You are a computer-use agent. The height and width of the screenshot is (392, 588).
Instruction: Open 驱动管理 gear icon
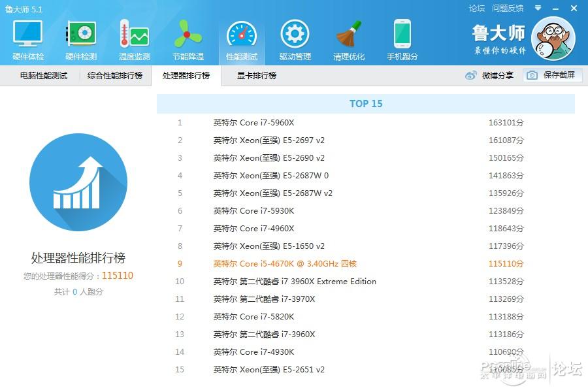tap(295, 34)
